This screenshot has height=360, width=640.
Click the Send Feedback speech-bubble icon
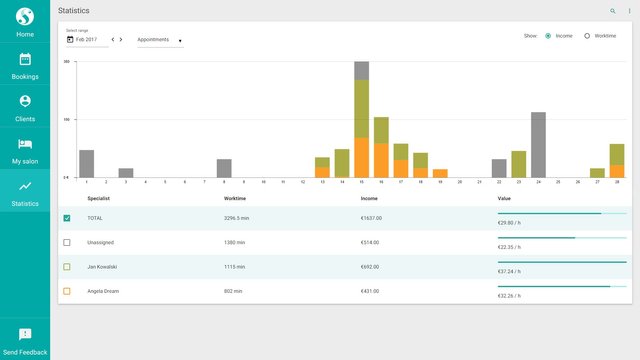click(x=25, y=334)
